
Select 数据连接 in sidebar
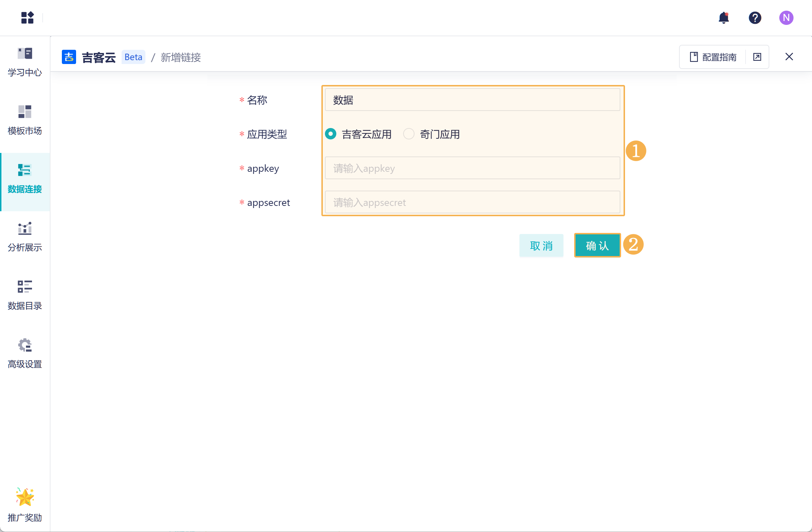(x=25, y=179)
